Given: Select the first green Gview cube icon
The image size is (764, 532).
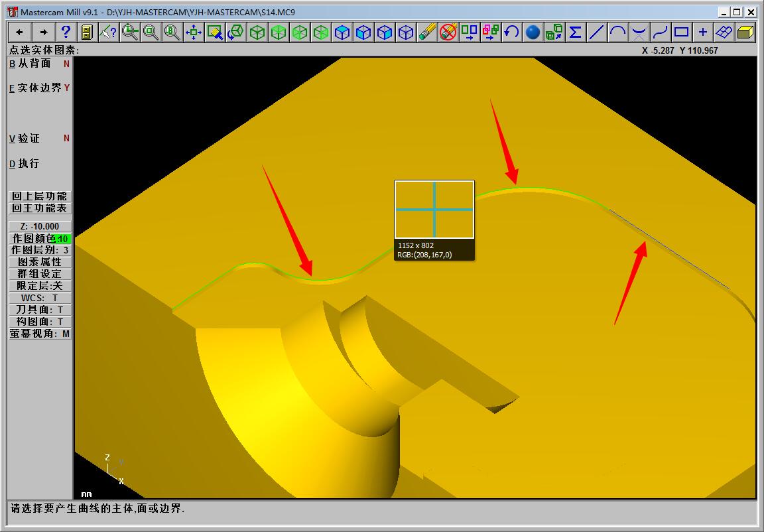Looking at the screenshot, I should pos(257,32).
